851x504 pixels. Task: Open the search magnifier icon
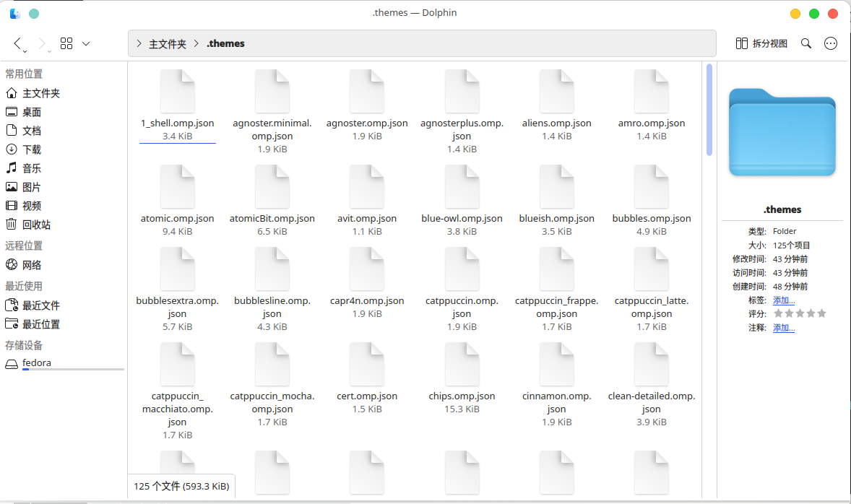pos(806,43)
